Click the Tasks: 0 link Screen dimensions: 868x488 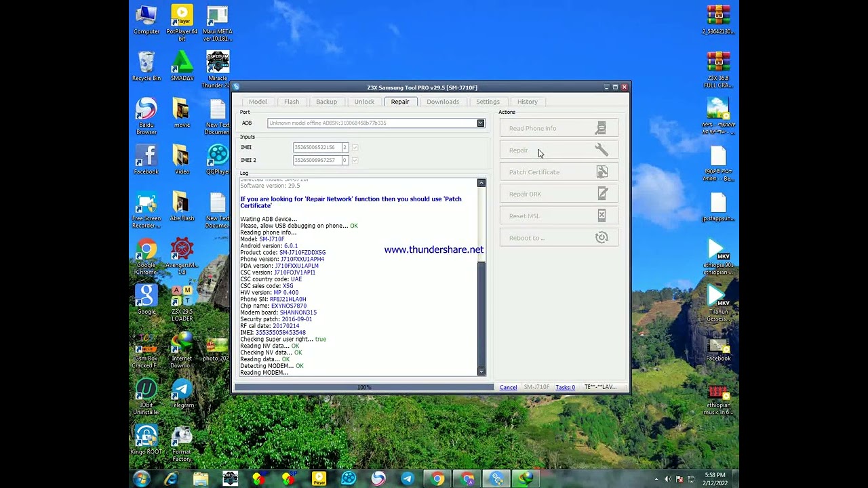565,387
